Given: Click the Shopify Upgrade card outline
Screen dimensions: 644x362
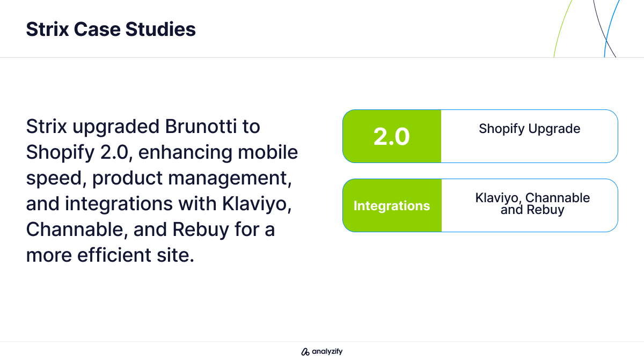Looking at the screenshot, I should 480,136.
